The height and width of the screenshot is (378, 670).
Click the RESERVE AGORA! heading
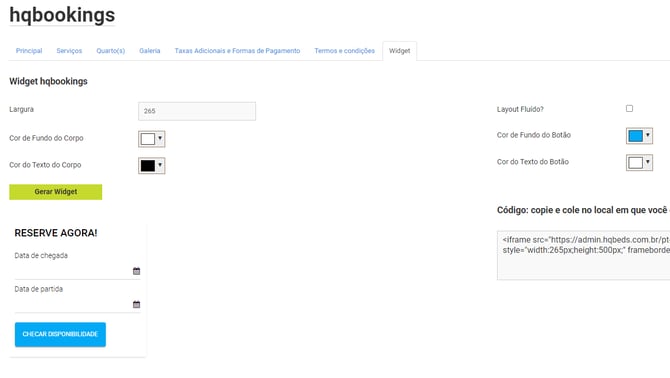56,233
